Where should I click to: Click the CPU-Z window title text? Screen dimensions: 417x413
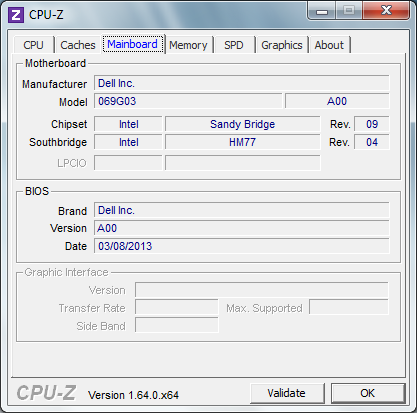(x=46, y=15)
